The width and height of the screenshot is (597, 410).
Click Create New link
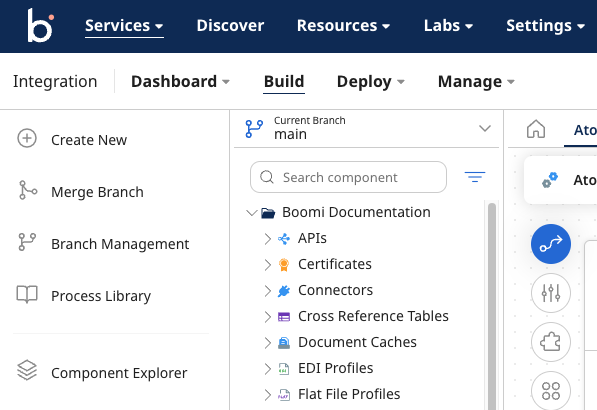(89, 140)
